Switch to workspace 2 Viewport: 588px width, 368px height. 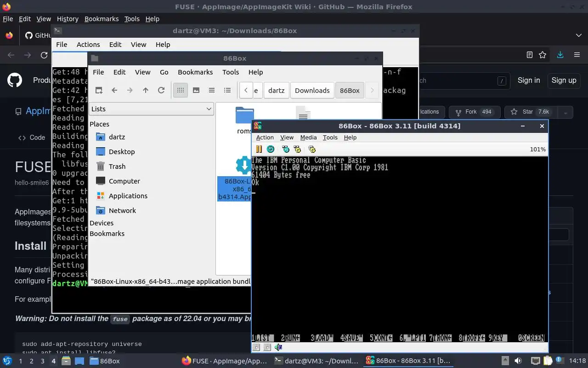(32, 361)
